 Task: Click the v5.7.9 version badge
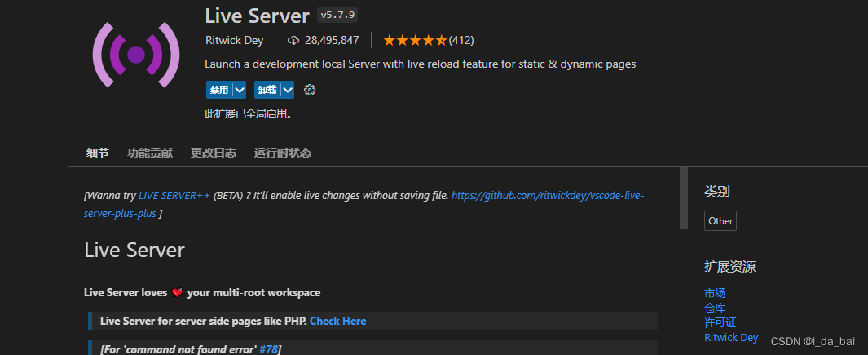pyautogui.click(x=337, y=15)
